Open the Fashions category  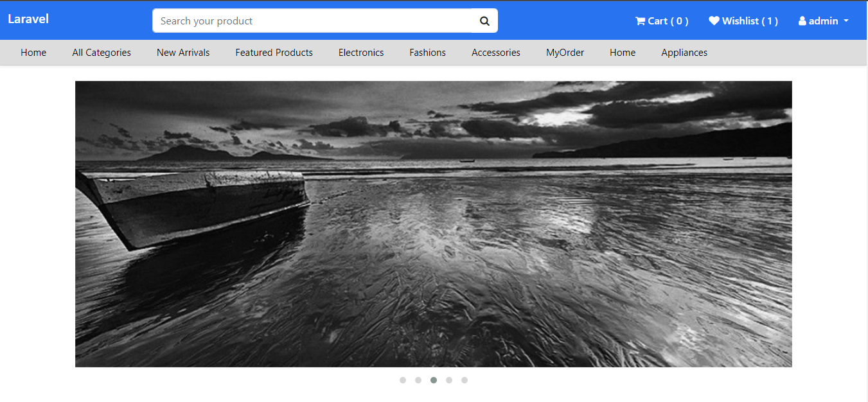tap(427, 52)
